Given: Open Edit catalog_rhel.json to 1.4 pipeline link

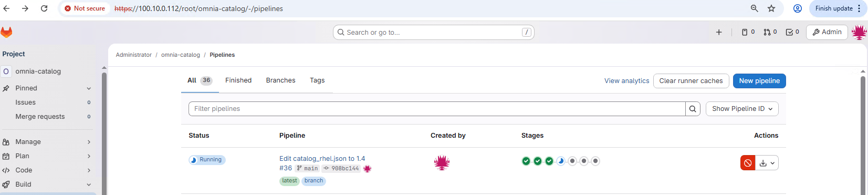Looking at the screenshot, I should click(322, 159).
